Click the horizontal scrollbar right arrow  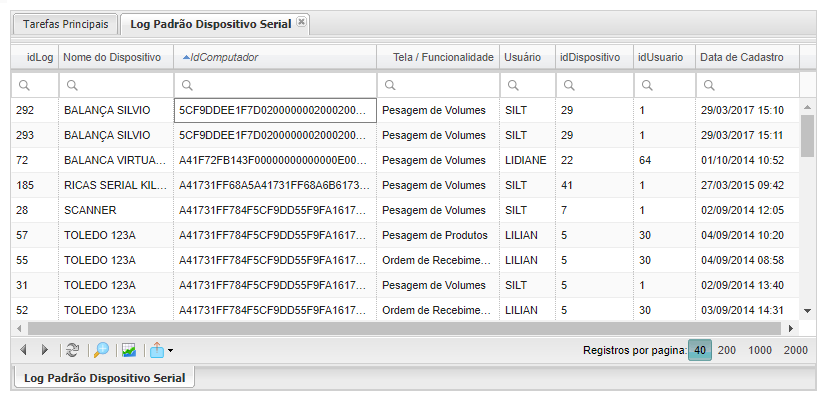[792, 328]
